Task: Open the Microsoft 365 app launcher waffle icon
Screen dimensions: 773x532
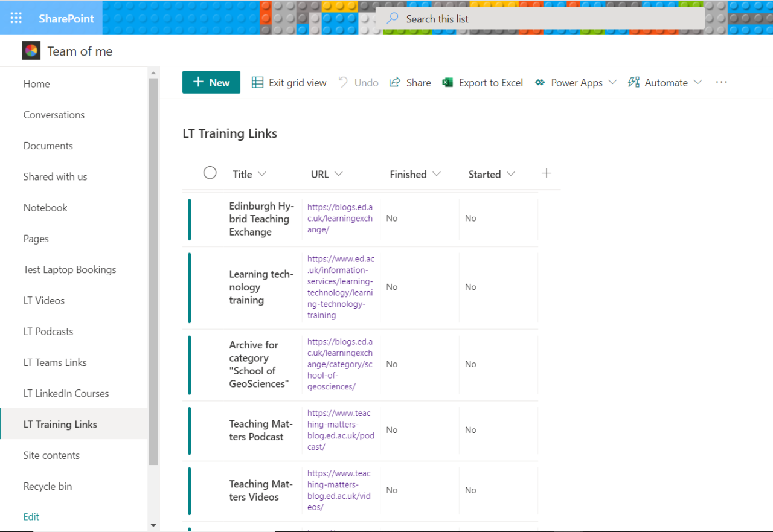Action: point(16,18)
